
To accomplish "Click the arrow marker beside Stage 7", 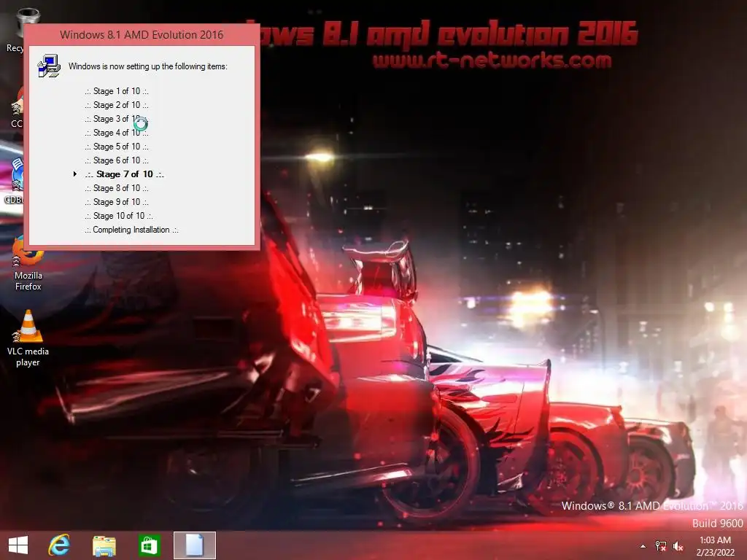I will 75,174.
